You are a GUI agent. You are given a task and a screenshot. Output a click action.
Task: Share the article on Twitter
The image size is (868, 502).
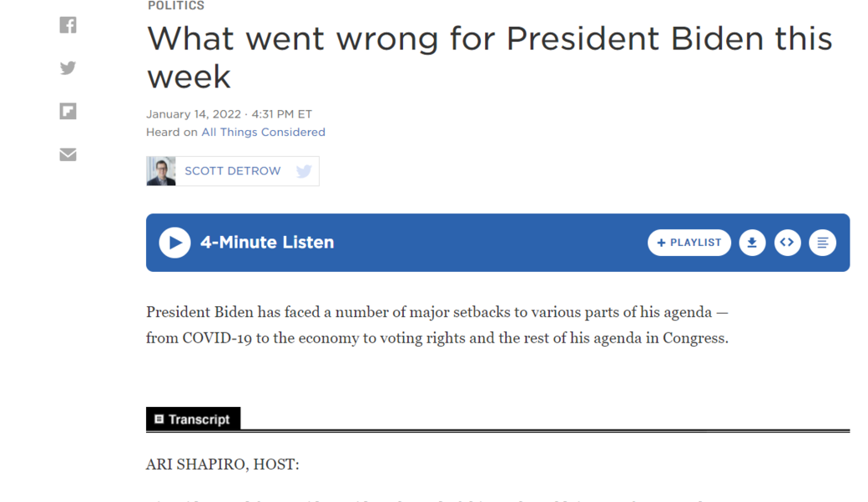[68, 68]
